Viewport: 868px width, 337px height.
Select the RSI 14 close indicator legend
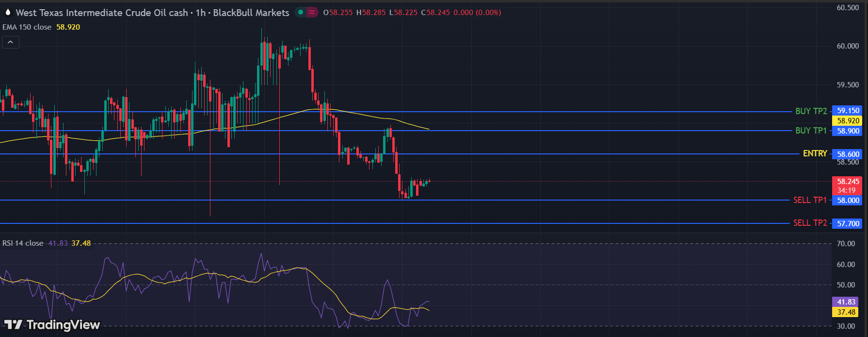click(23, 243)
